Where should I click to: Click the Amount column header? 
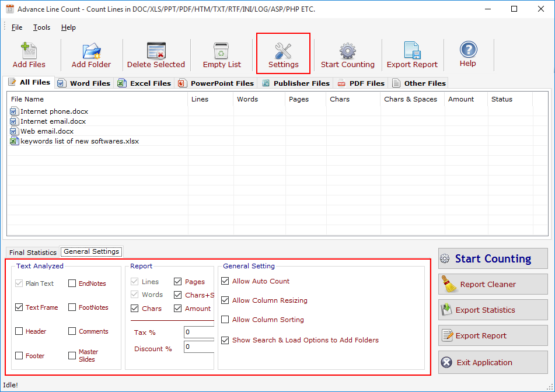tap(466, 99)
